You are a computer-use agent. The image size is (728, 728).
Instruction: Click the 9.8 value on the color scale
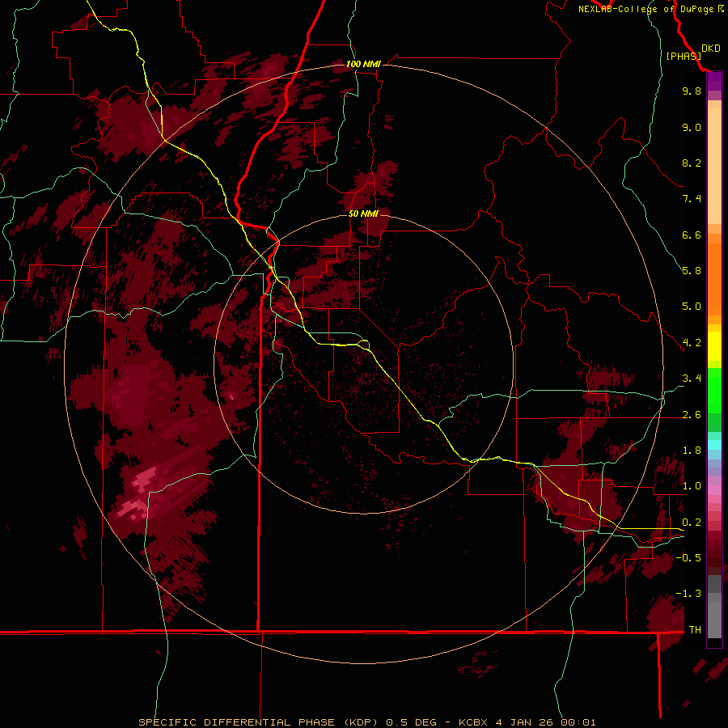[692, 91]
